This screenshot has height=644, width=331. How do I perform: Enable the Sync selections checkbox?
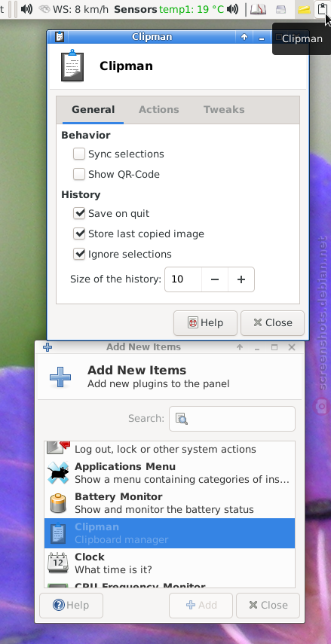[x=79, y=154]
